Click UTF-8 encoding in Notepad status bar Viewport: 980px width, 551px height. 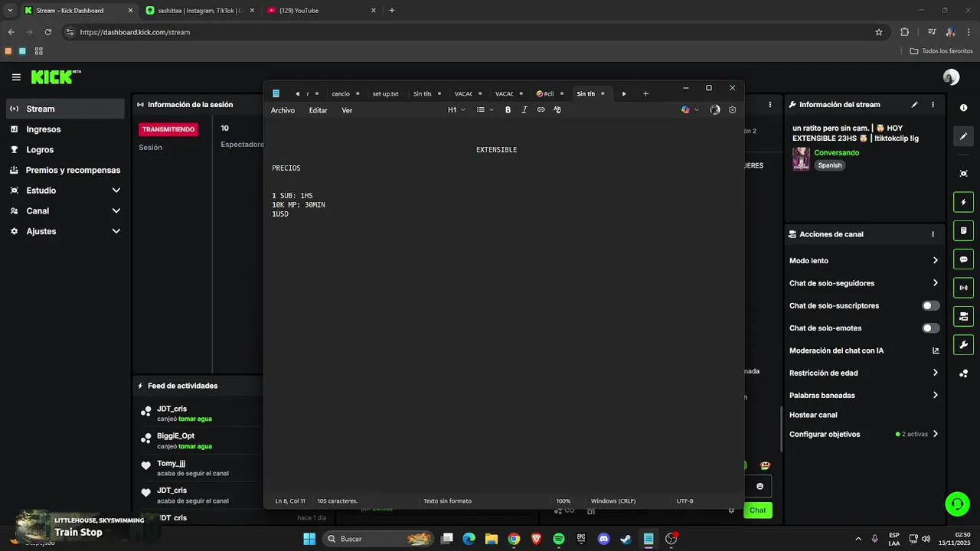pos(685,501)
